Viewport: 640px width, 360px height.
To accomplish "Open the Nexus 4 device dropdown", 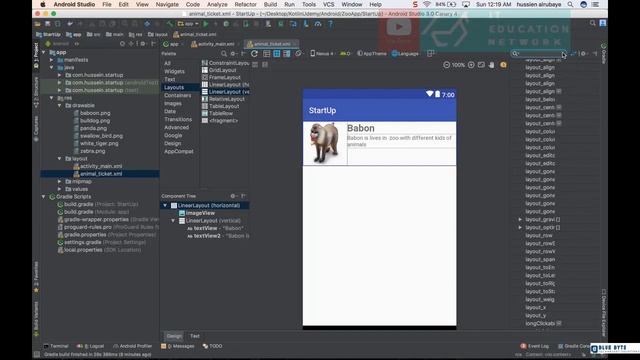I will [x=322, y=53].
